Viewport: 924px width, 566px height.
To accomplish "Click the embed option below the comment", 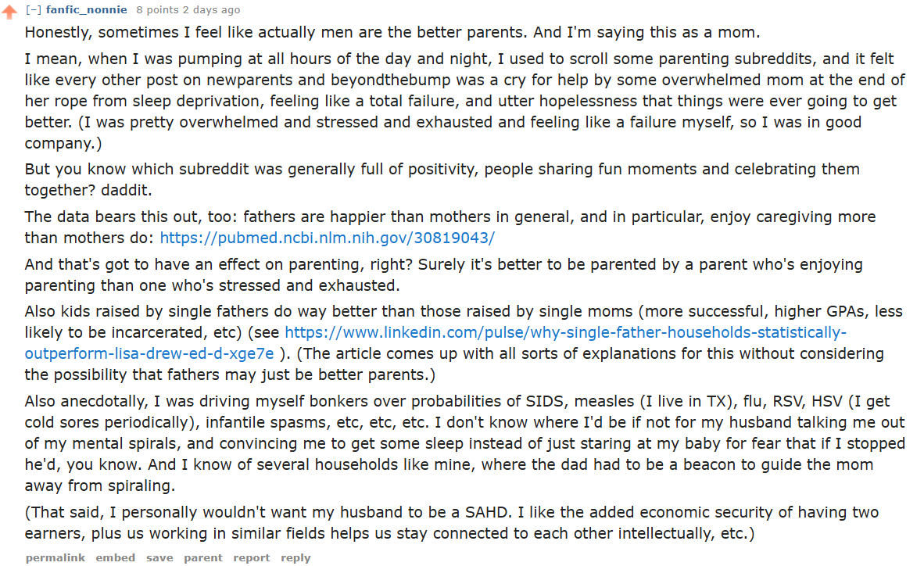I will click(x=116, y=557).
